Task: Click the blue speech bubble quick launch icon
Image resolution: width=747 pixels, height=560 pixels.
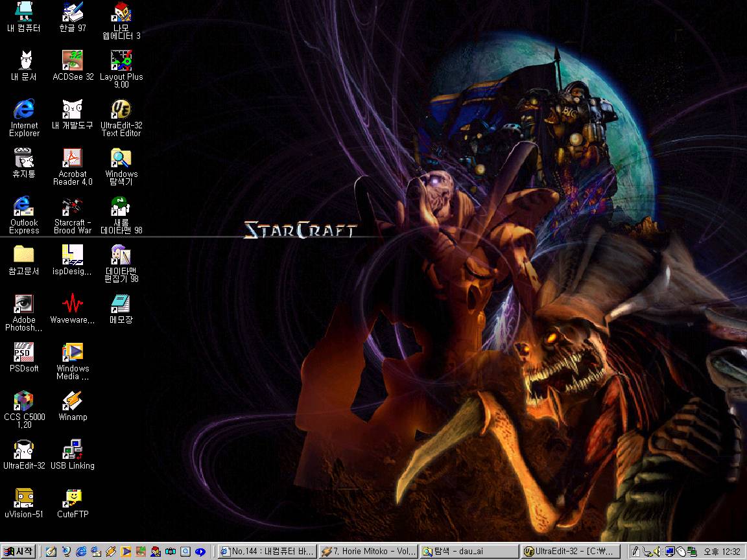Action: click(200, 552)
